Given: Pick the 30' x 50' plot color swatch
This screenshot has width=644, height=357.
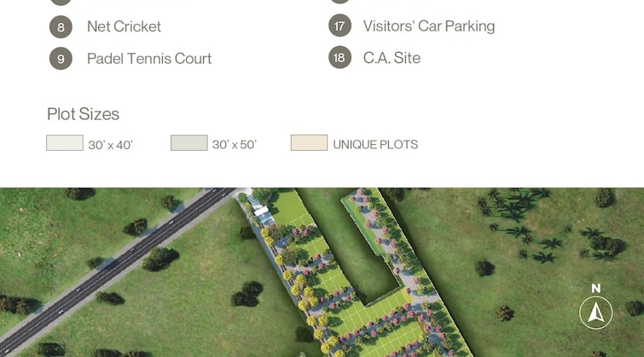Looking at the screenshot, I should 189,143.
